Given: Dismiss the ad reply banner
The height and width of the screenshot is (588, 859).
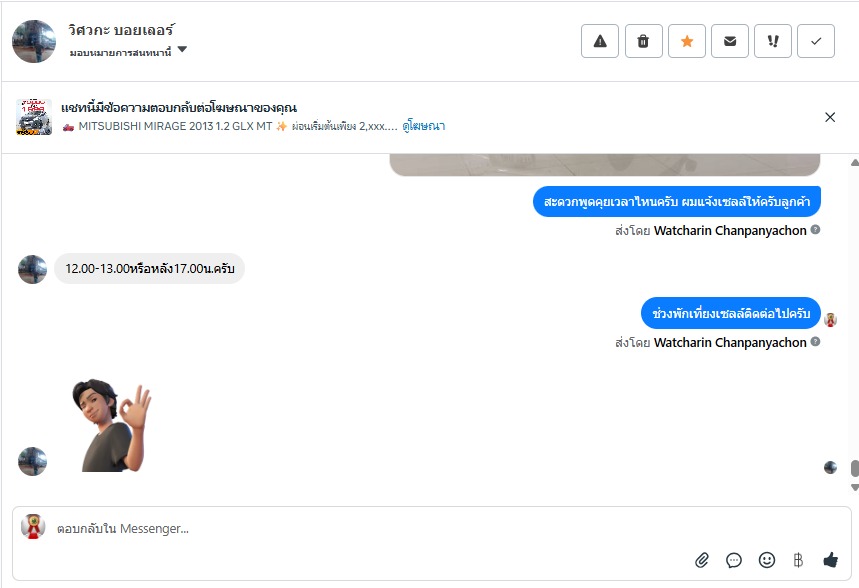Looking at the screenshot, I should [x=830, y=117].
